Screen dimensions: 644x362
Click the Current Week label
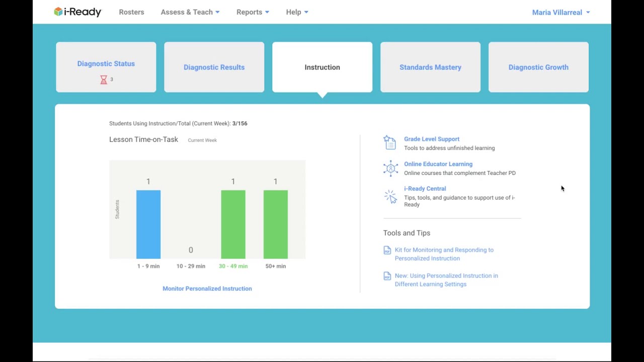202,140
